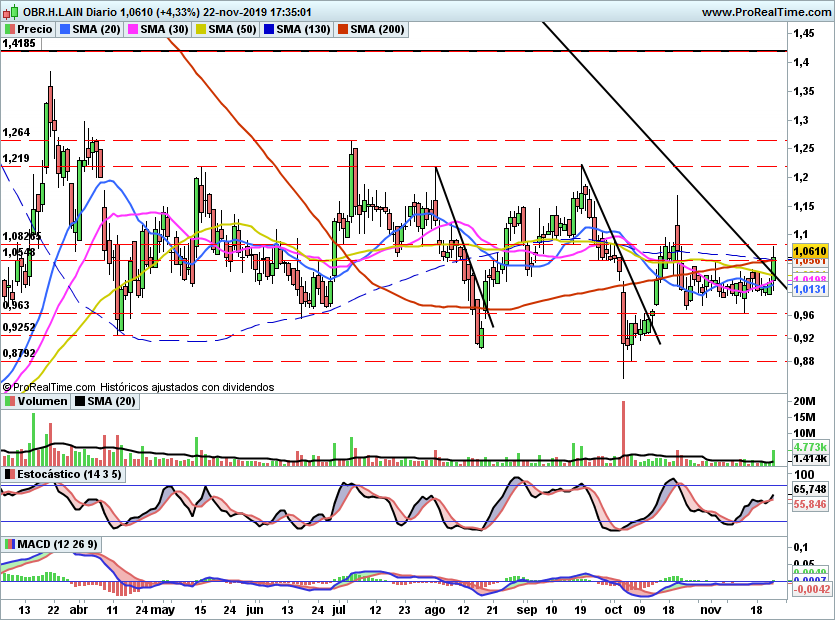Click the 65,748 stochastic value label
The width and height of the screenshot is (835, 620).
(809, 489)
